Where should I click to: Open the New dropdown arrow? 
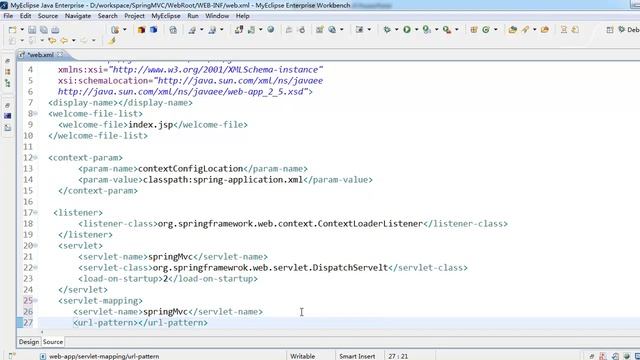tap(22, 30)
